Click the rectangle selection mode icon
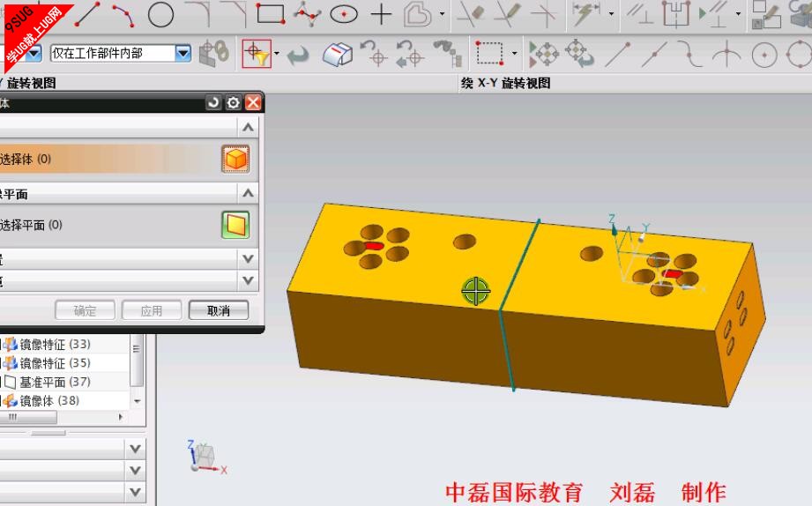This screenshot has width=812, height=506. pos(489,53)
